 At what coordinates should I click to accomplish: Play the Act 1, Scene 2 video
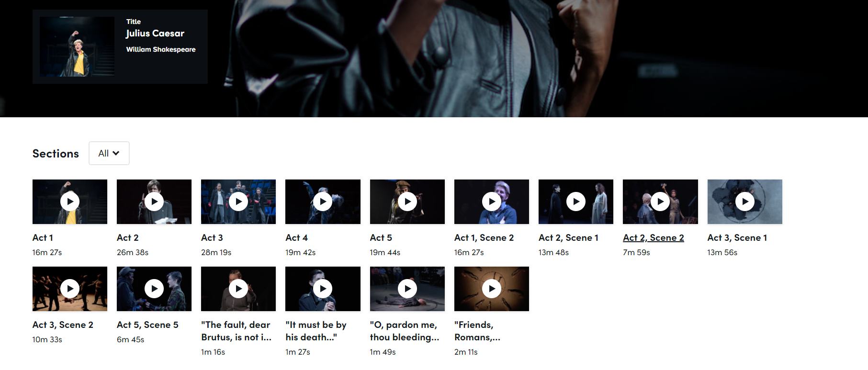[x=492, y=202]
